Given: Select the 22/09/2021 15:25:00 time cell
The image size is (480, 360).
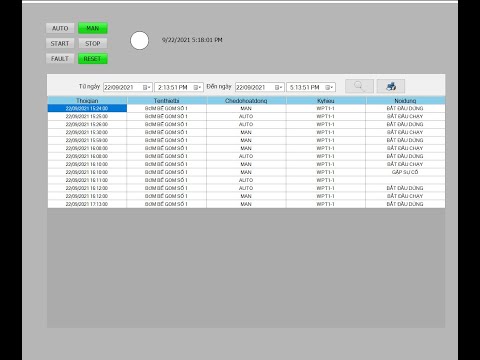Looking at the screenshot, I should (87, 116).
